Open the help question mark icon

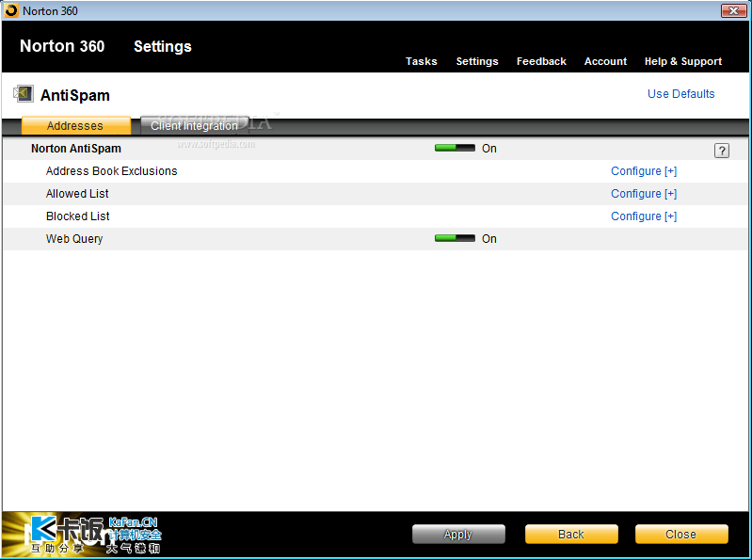pos(721,151)
